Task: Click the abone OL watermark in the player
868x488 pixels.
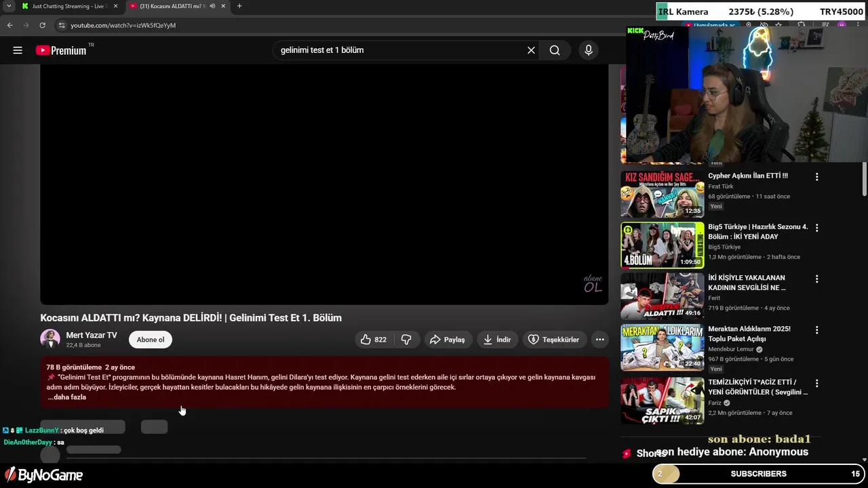Action: click(593, 284)
